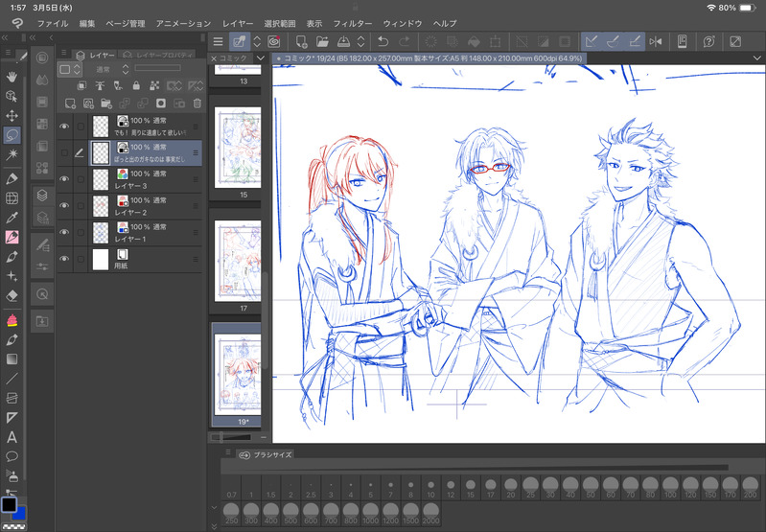766x532 pixels.
Task: Click the Undo arrow in command bar
Action: 383,42
